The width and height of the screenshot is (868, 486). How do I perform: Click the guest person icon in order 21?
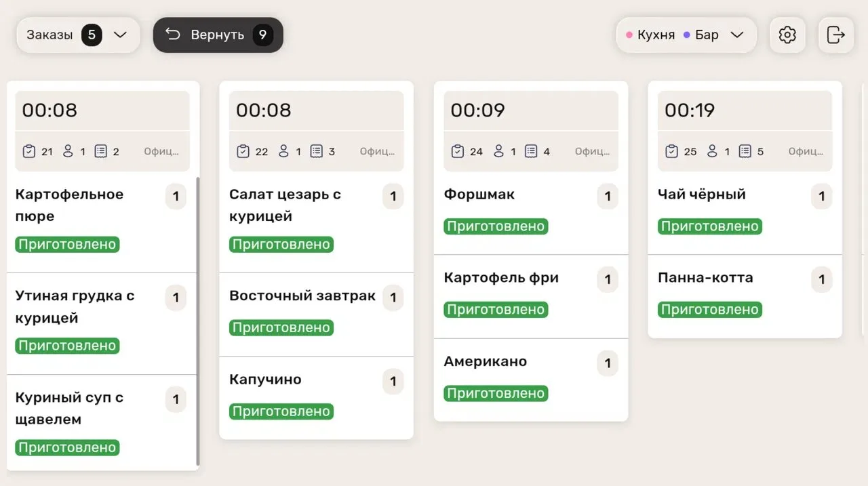click(68, 151)
